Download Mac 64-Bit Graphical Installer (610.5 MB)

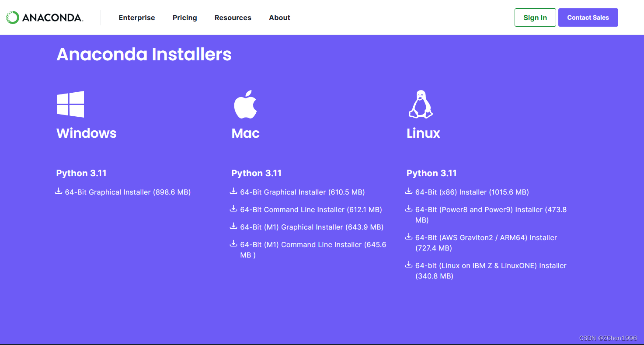303,192
